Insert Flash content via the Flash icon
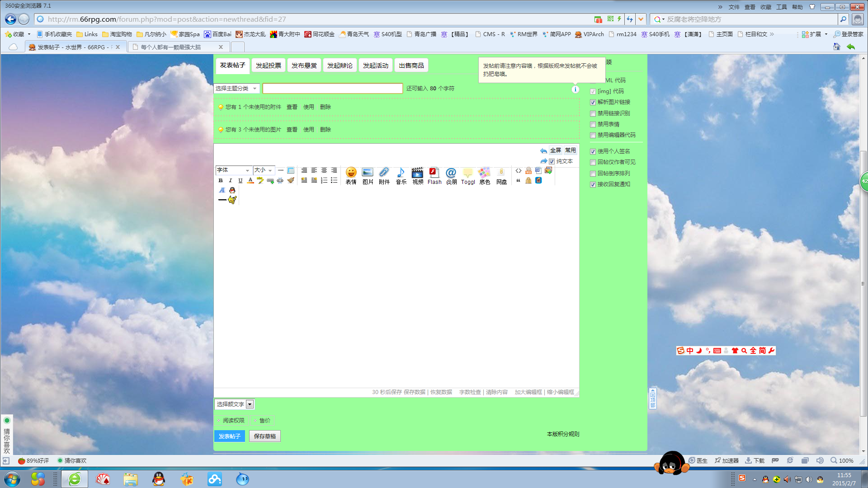 click(434, 176)
